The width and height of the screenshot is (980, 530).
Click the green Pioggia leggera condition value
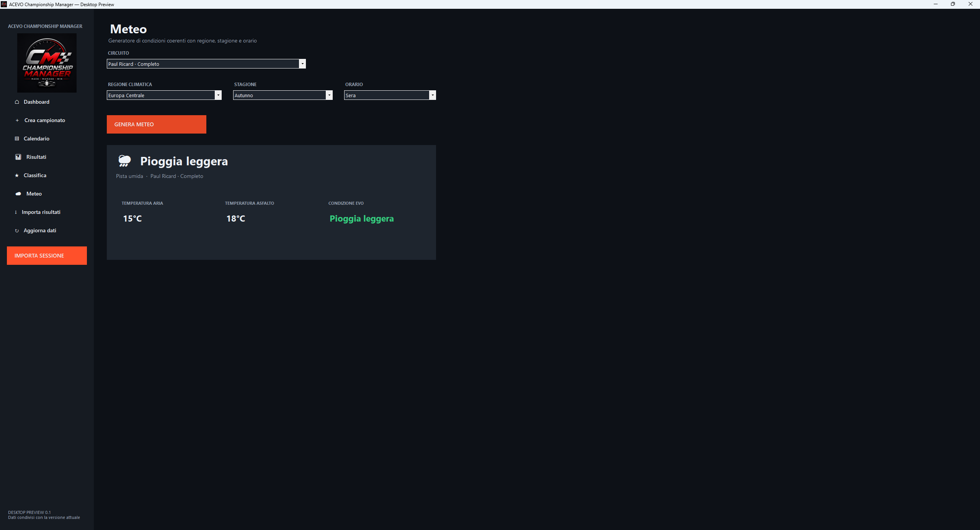(361, 219)
